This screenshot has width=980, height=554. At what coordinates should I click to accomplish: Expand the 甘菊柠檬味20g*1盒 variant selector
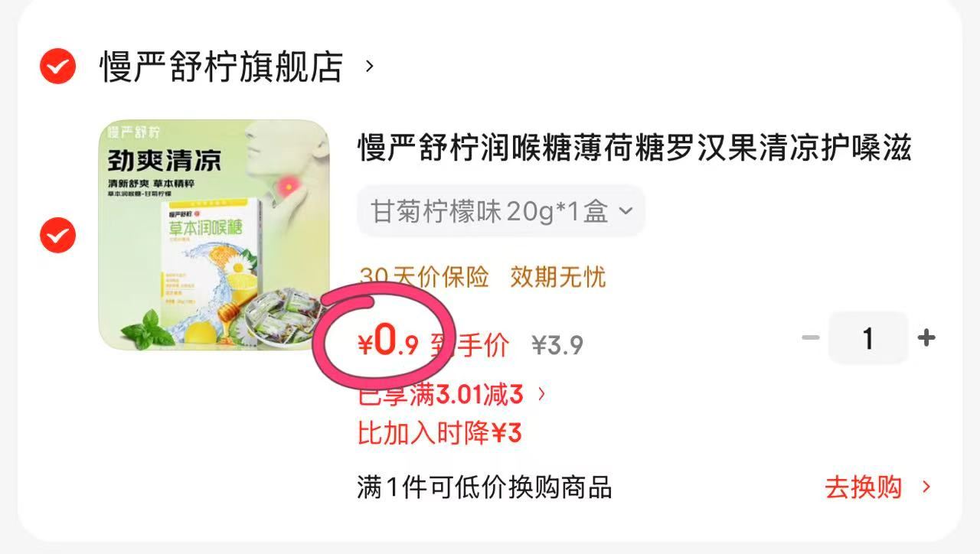501,210
